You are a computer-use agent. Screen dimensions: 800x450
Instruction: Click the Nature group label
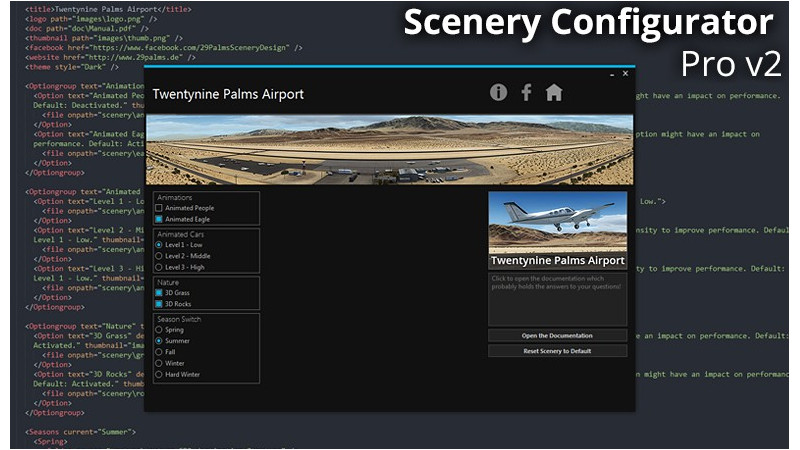coord(168,283)
